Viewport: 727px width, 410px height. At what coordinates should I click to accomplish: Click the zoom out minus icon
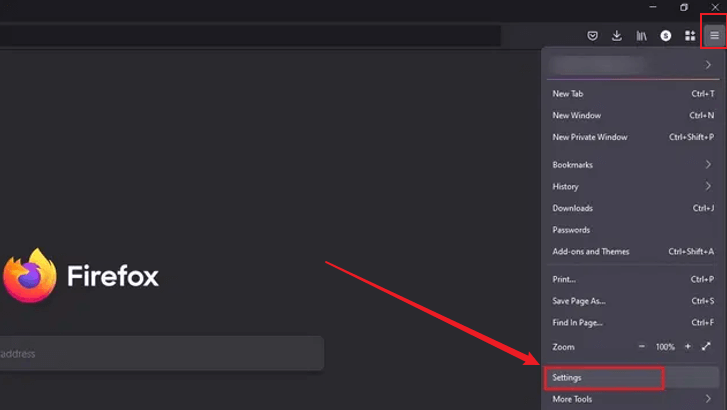pos(642,346)
